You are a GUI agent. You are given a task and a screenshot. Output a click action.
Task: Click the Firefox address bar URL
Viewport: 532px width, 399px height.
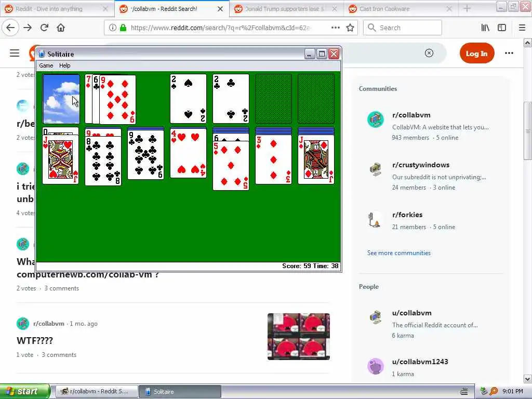point(220,28)
